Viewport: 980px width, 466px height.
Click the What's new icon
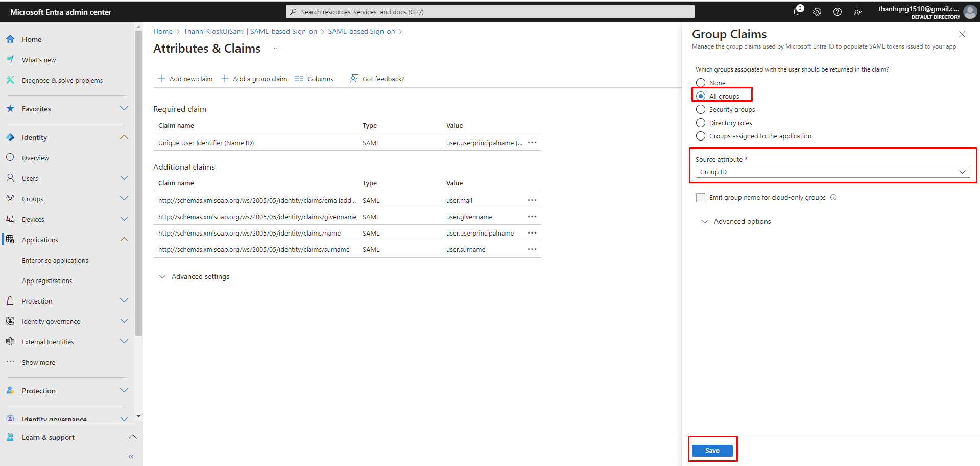[10, 60]
